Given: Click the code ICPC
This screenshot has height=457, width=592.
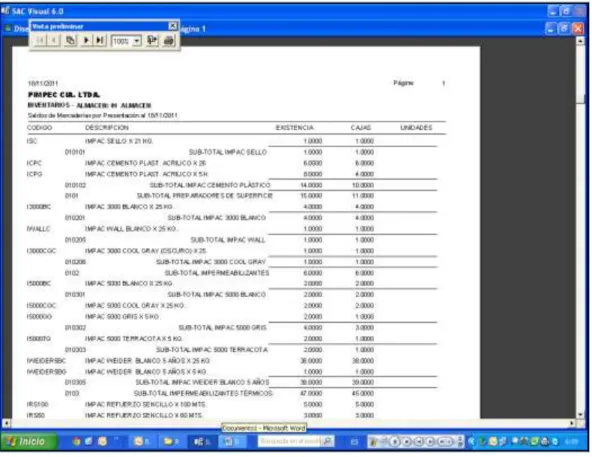Looking at the screenshot, I should pos(34,163).
